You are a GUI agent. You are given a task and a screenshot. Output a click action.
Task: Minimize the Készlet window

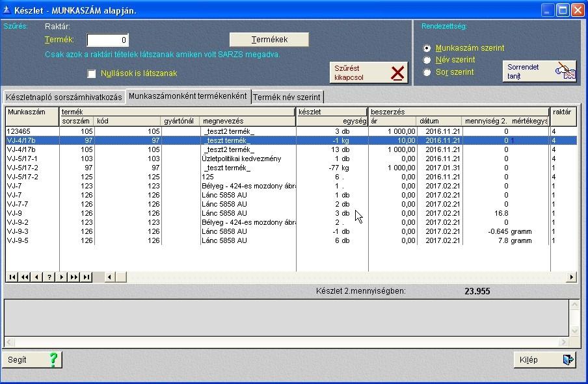tap(548, 10)
